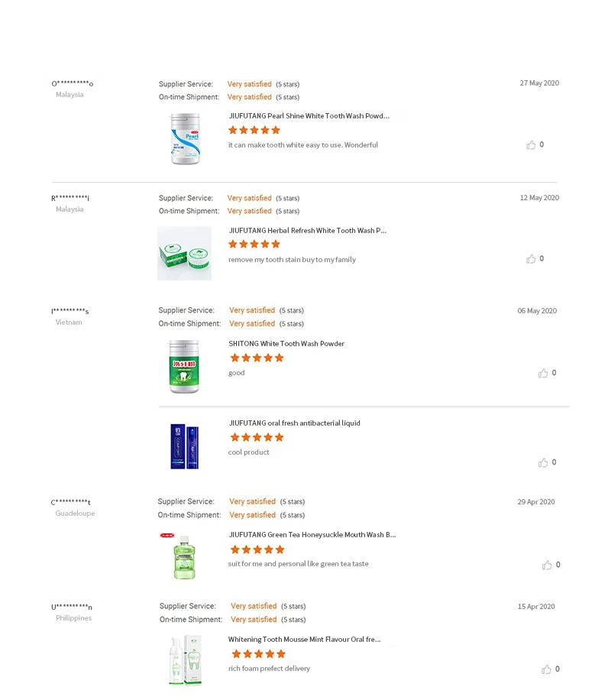Viewport: 611px width, 700px height.
Task: Click star rating of the 'cool product' review
Action: 257,438
